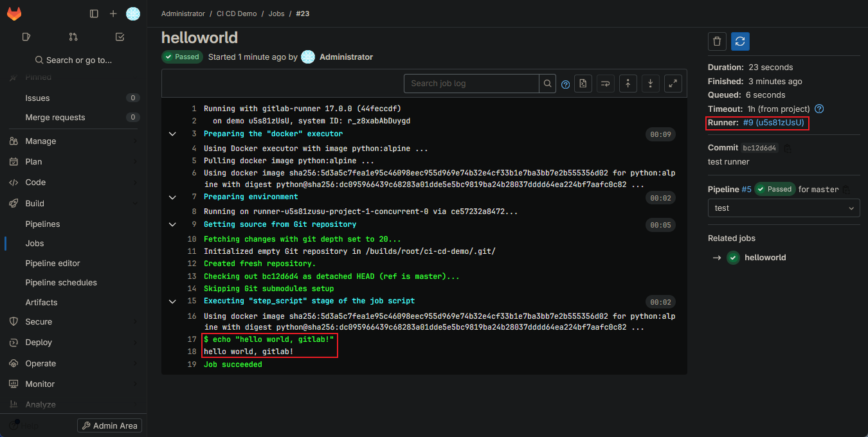Open the create new plus menu
The image size is (868, 437).
coord(113,13)
